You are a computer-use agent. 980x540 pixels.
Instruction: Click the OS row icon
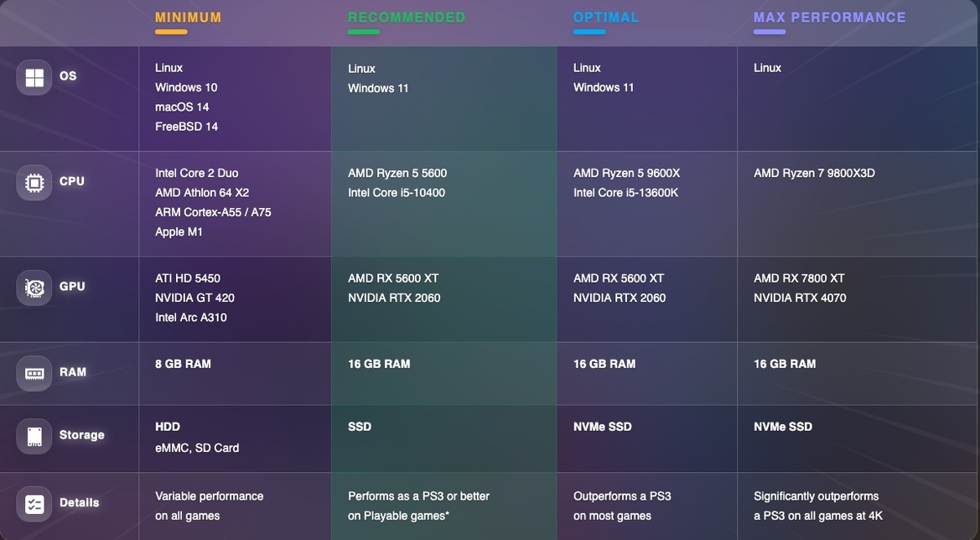[34, 76]
